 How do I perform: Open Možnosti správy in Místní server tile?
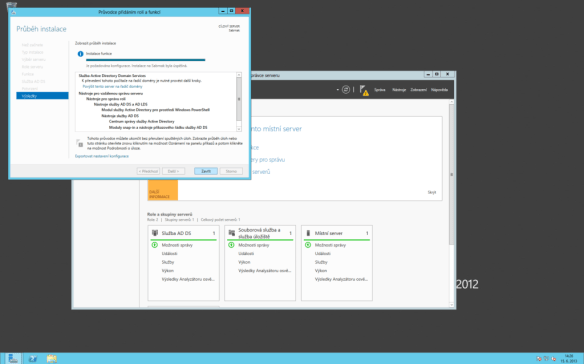[330, 245]
